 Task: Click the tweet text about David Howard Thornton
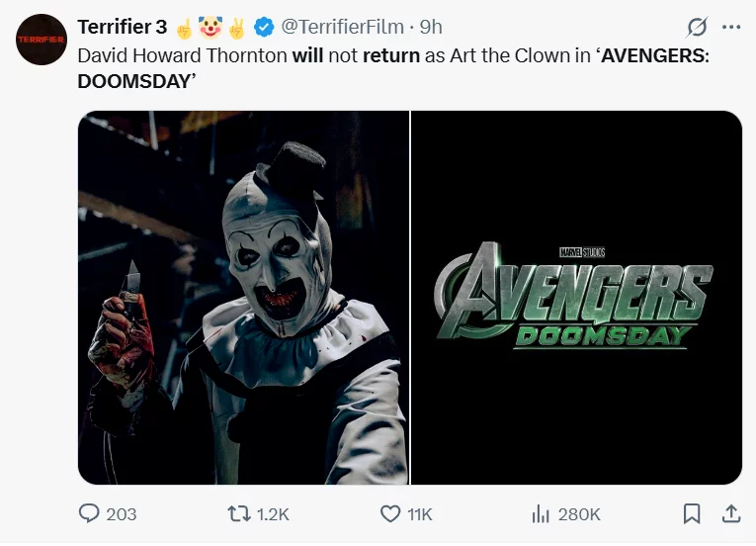tap(393, 68)
